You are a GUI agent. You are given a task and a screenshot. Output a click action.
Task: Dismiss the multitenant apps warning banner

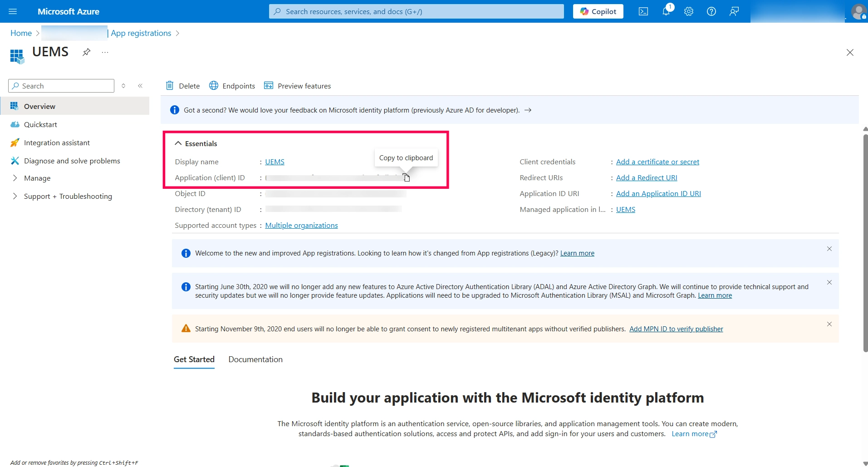[829, 324]
